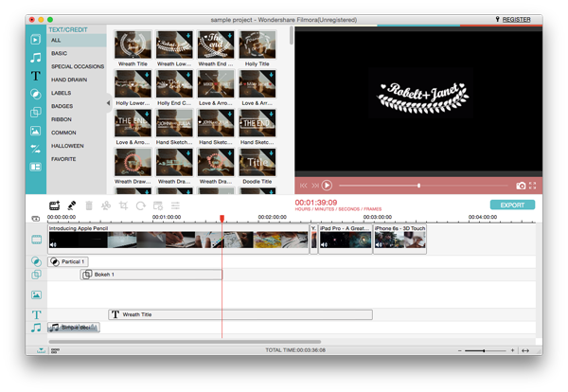This screenshot has width=568, height=392.
Task: Click the music track header icon
Action: point(36,328)
